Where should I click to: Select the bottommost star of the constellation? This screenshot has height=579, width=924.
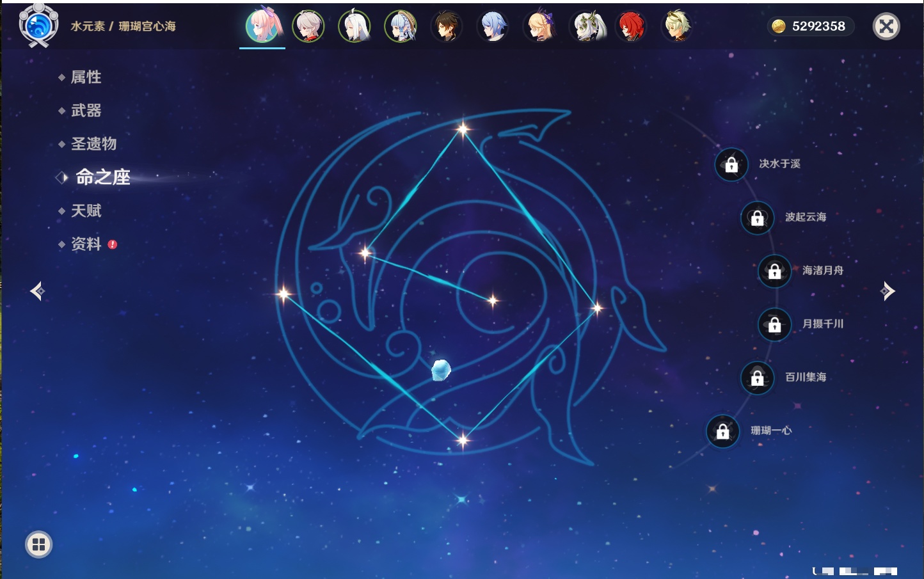click(x=463, y=440)
